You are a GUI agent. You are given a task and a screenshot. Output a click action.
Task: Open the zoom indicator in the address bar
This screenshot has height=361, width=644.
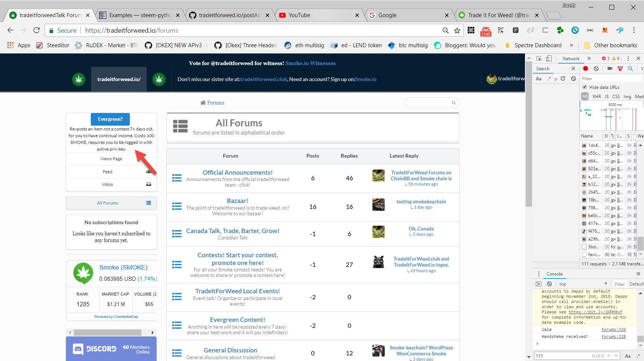click(445, 30)
